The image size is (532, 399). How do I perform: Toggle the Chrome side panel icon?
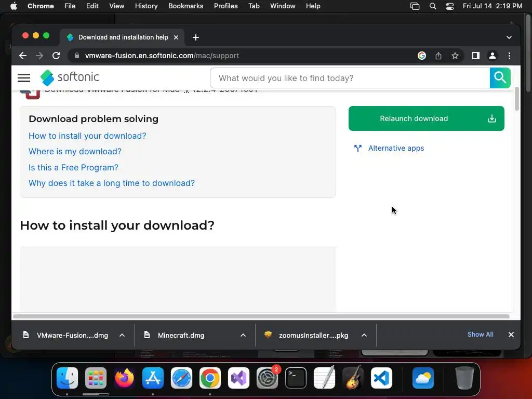pyautogui.click(x=476, y=56)
